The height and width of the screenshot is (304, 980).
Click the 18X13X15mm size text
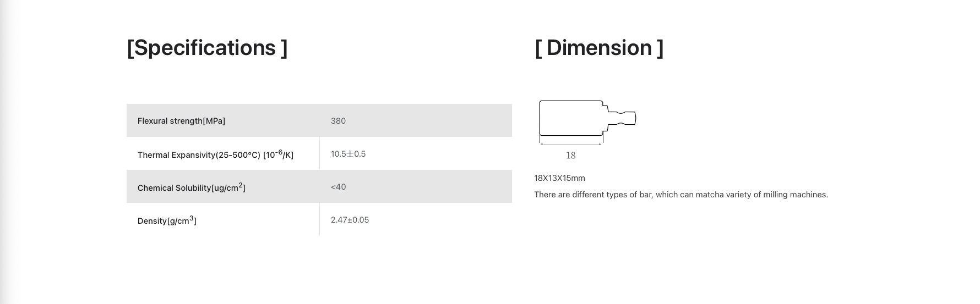[x=559, y=178]
